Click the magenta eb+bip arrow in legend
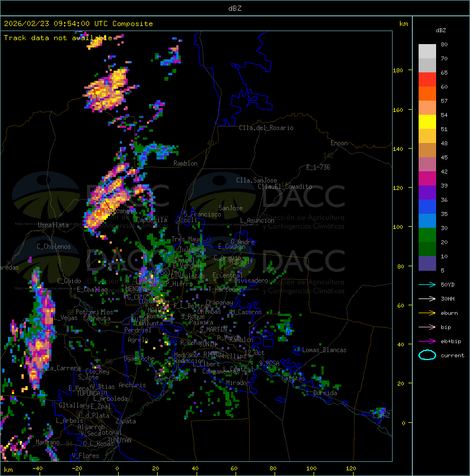The width and height of the screenshot is (470, 476). pyautogui.click(x=427, y=341)
